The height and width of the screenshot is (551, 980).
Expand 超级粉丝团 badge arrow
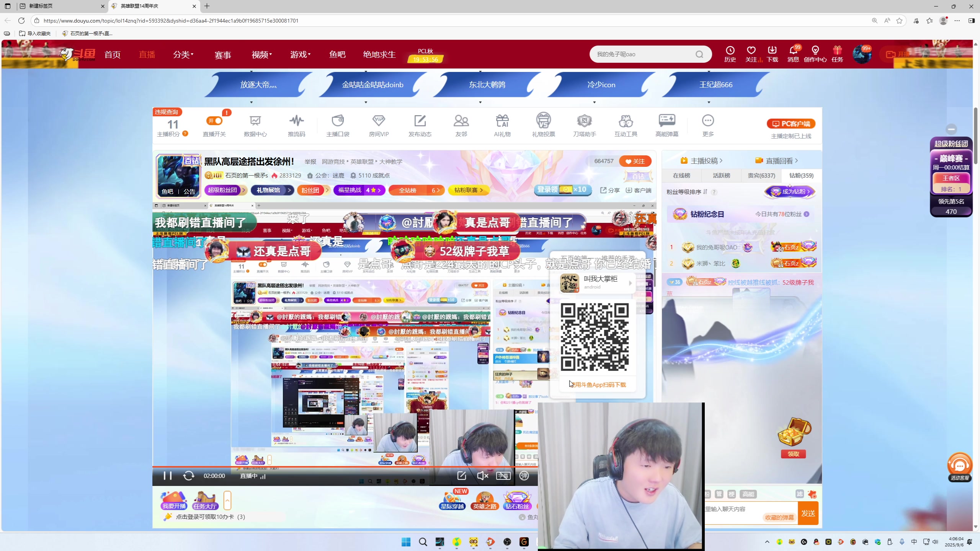243,190
